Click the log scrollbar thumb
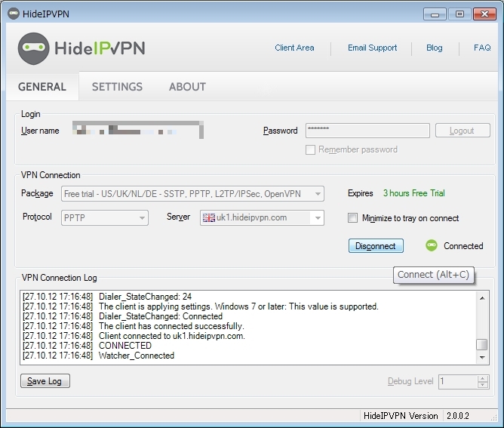The image size is (504, 428). click(x=482, y=344)
